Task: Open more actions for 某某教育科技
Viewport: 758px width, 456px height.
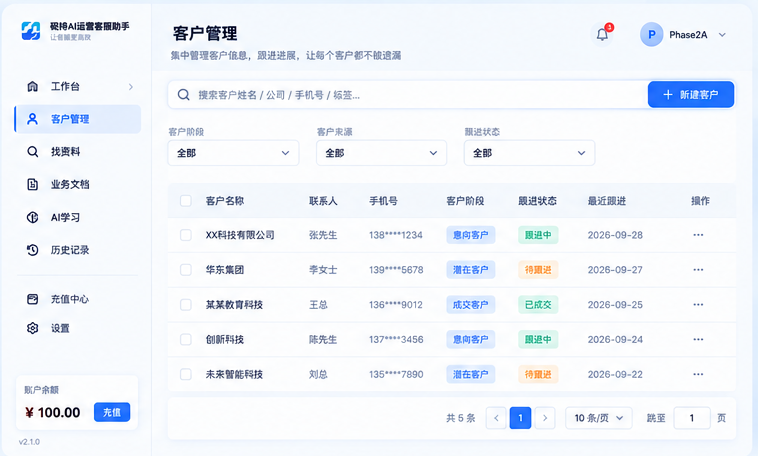Action: pos(698,305)
